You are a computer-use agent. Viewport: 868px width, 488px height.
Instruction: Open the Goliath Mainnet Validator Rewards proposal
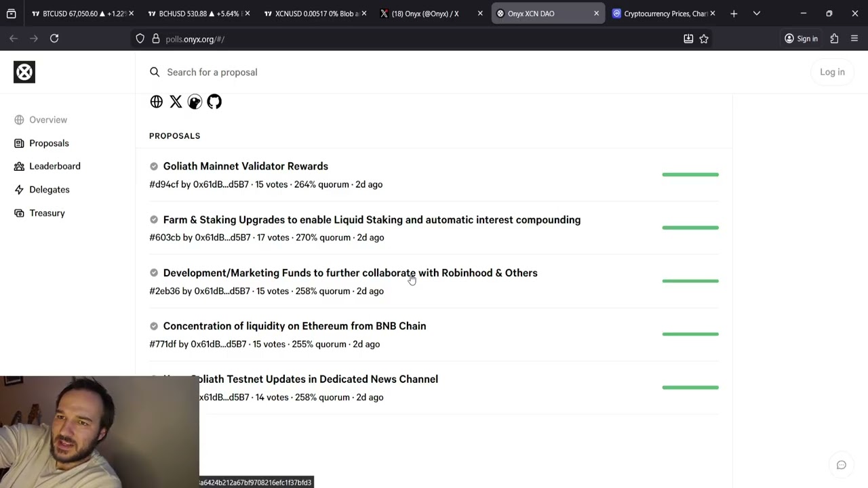pyautogui.click(x=245, y=166)
